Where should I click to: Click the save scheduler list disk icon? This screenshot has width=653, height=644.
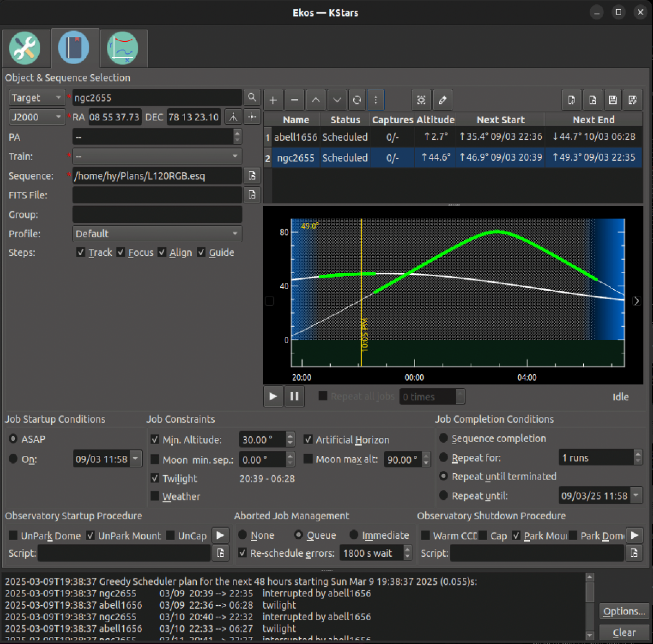[x=613, y=100]
